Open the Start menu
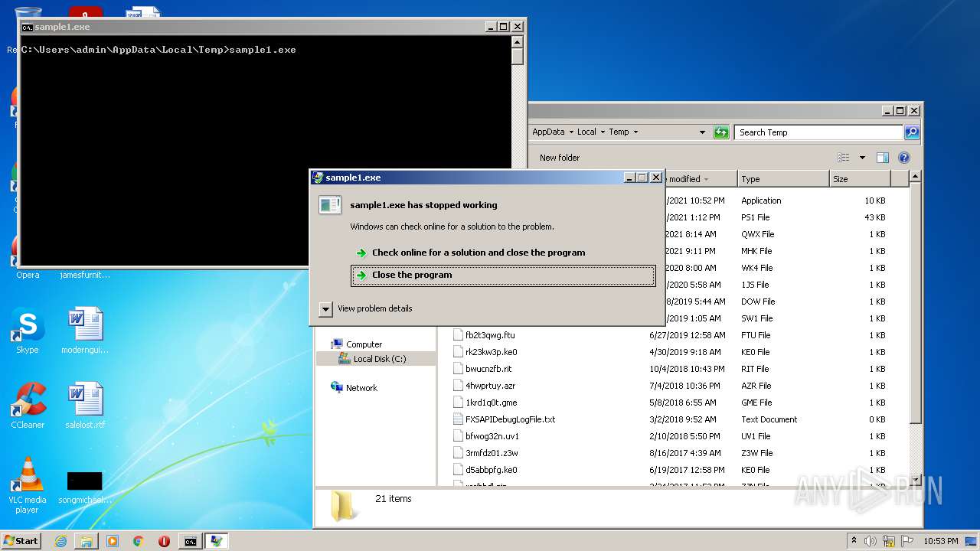Viewport: 980px width, 551px height. 21,540
